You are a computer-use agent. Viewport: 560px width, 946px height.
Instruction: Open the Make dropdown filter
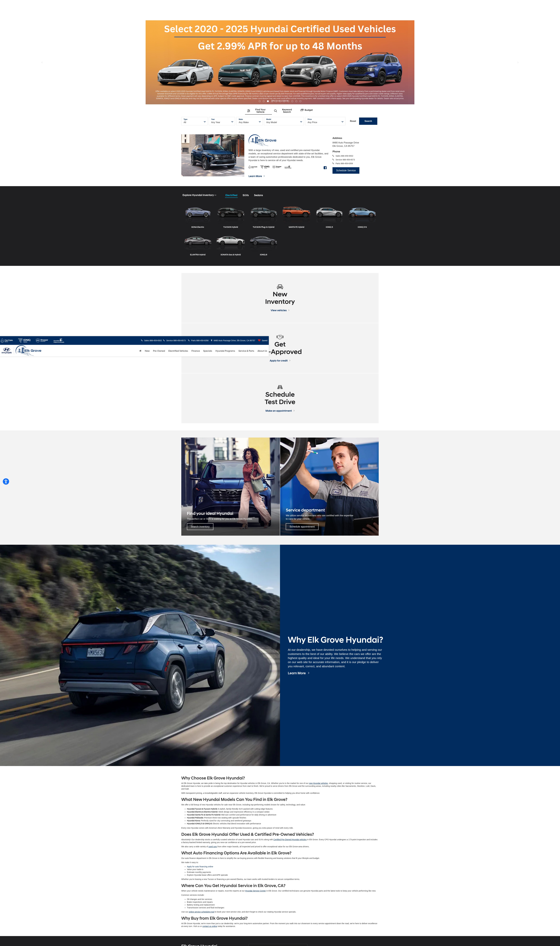click(249, 121)
